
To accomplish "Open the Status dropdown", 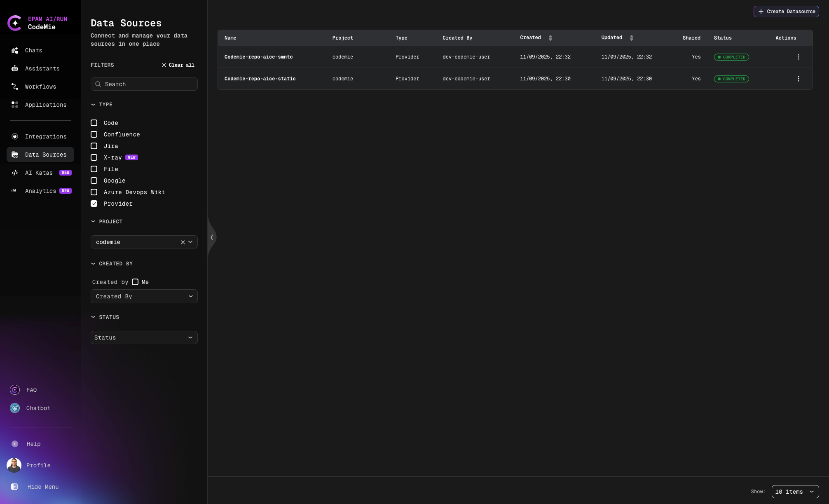I will (x=144, y=338).
